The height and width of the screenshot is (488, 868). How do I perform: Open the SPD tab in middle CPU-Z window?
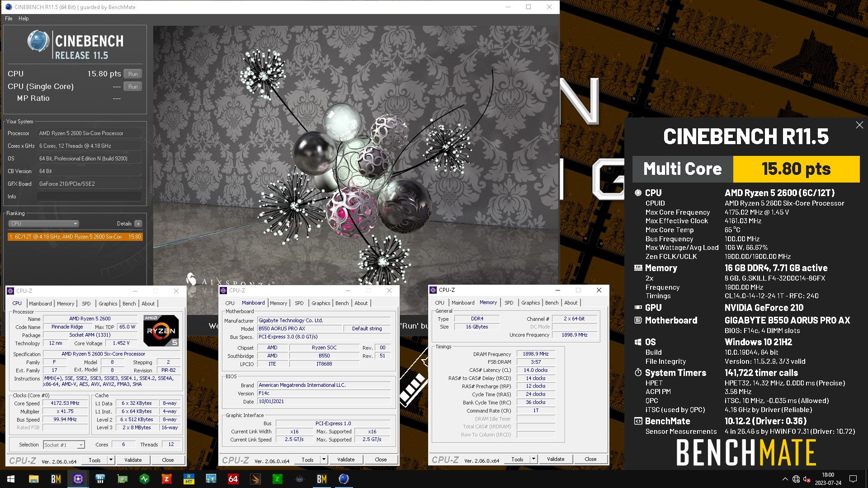tap(299, 303)
